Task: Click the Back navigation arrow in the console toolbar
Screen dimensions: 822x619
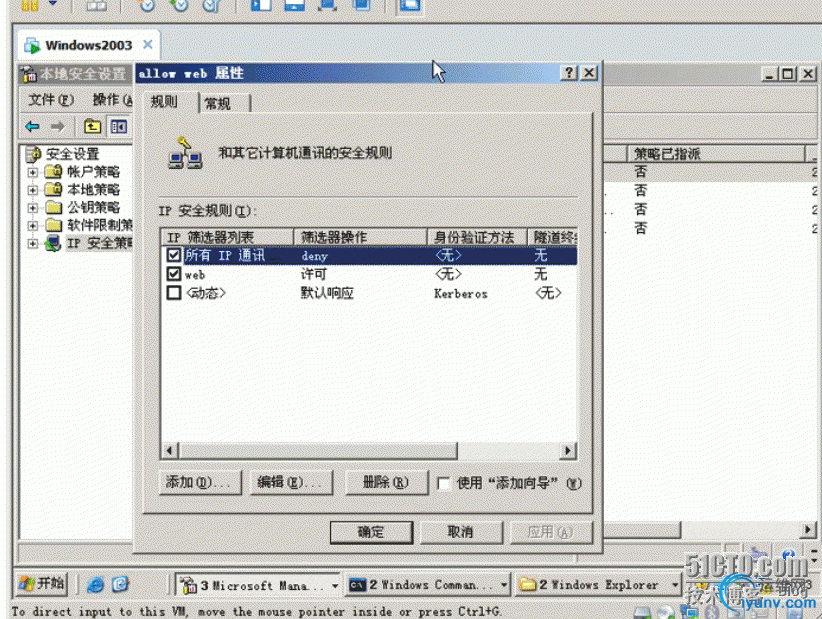Action: pos(32,126)
